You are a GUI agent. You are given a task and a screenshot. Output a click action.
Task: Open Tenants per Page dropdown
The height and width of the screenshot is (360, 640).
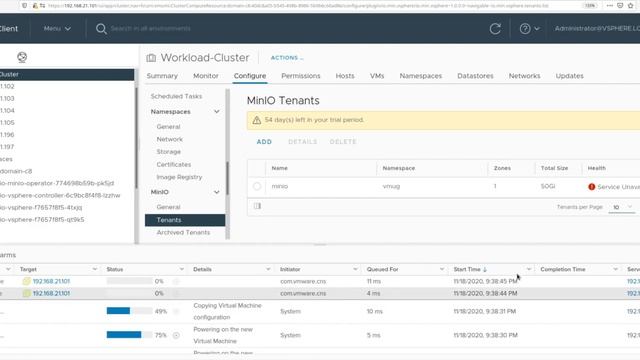621,207
